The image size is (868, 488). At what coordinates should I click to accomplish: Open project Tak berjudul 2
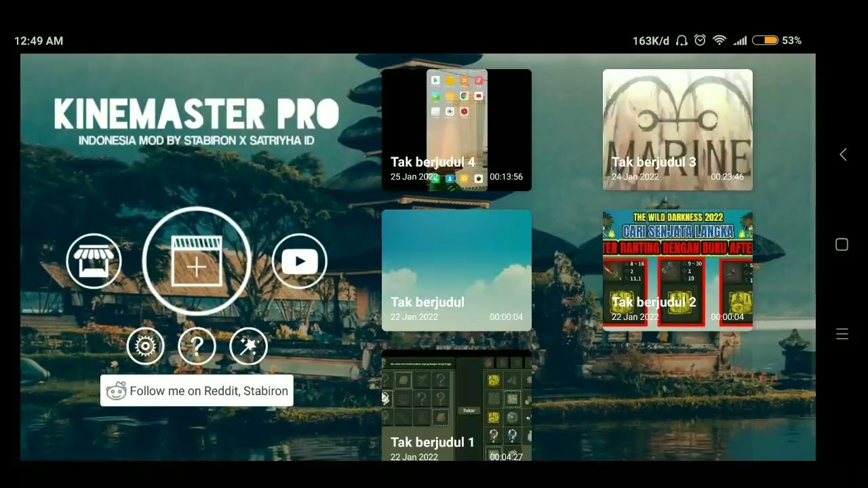[677, 270]
